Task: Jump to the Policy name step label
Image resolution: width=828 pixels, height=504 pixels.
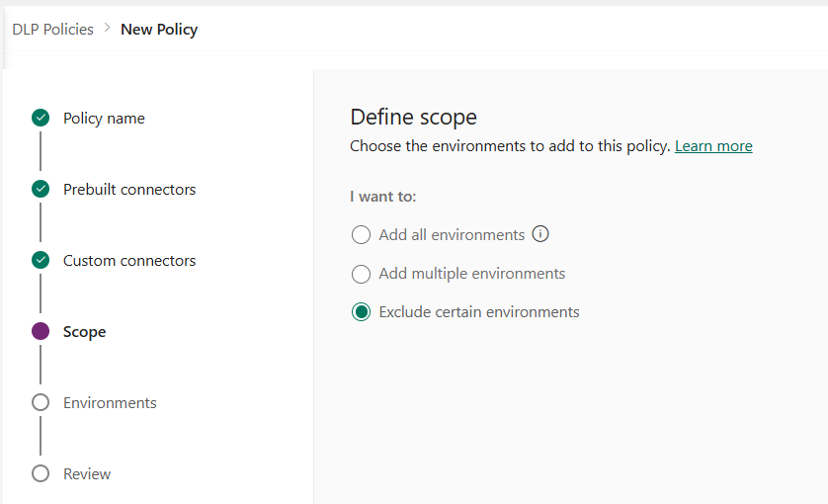Action: tap(104, 119)
